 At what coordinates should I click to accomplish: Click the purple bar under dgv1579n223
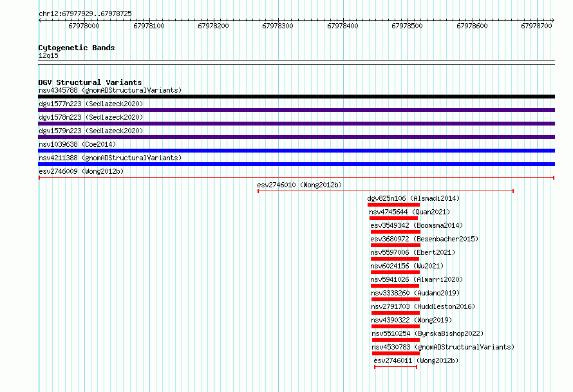pyautogui.click(x=296, y=137)
